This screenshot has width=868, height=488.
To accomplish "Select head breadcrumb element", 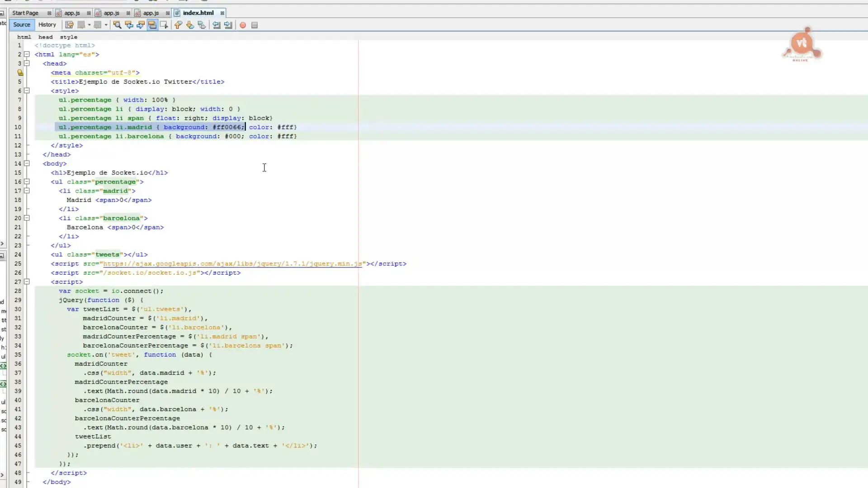I will pos(45,37).
